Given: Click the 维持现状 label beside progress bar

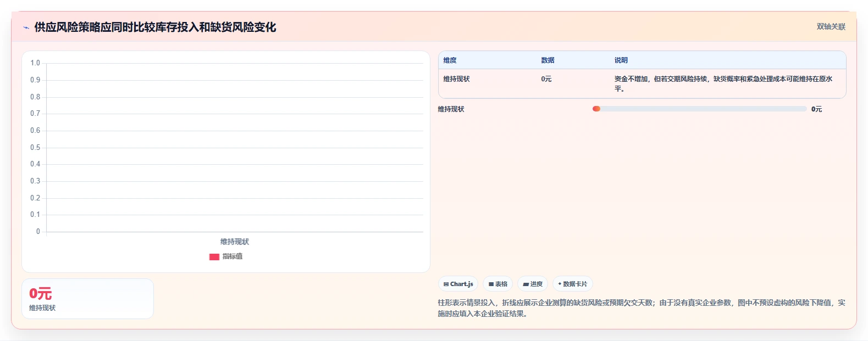Looking at the screenshot, I should [x=451, y=109].
